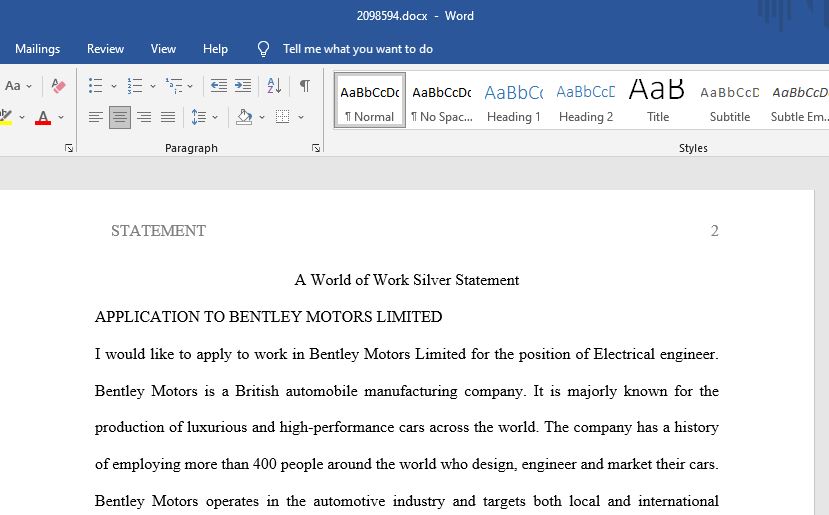Viewport: 829px width, 515px height.
Task: Expand multilevel list dropdown arrow
Action: [x=190, y=86]
